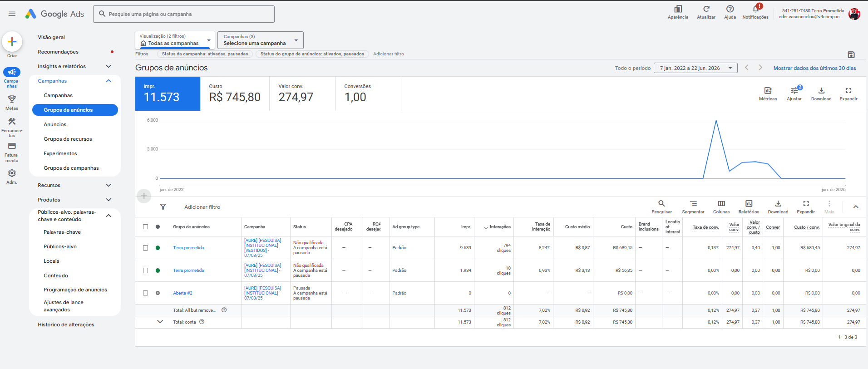Open chart Ajustar icon
The width and height of the screenshot is (868, 369).
coord(794,91)
